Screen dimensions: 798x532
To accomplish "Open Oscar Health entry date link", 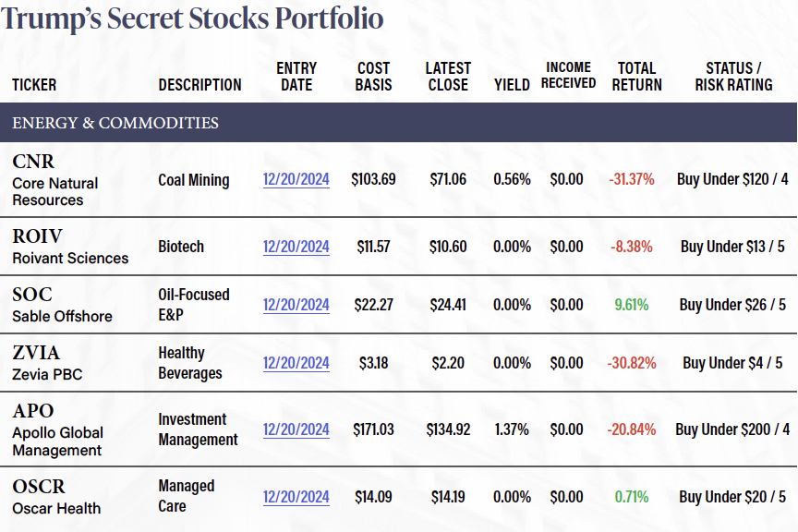I will pos(296,497).
